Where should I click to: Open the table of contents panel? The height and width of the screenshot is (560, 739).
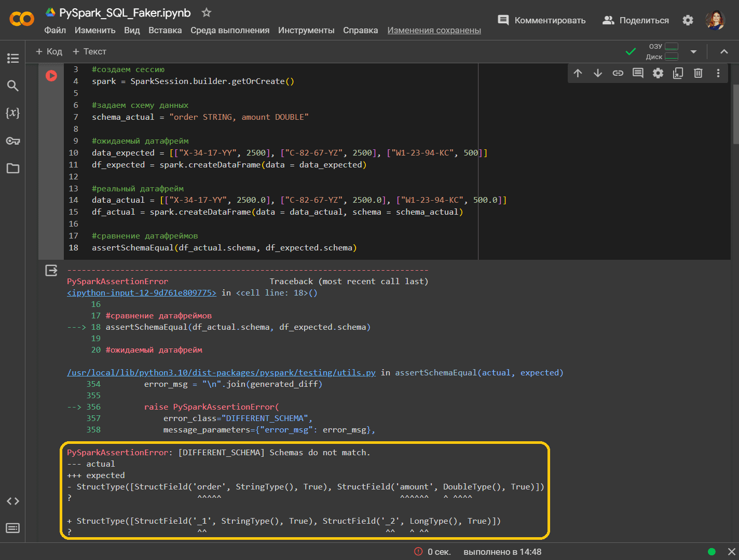click(13, 58)
